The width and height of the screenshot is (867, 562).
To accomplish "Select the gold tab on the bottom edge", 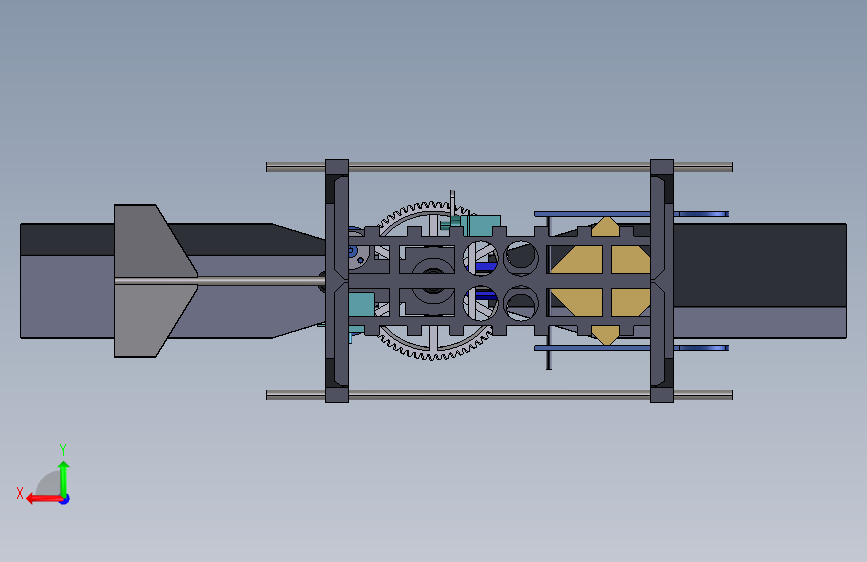I will pos(605,335).
